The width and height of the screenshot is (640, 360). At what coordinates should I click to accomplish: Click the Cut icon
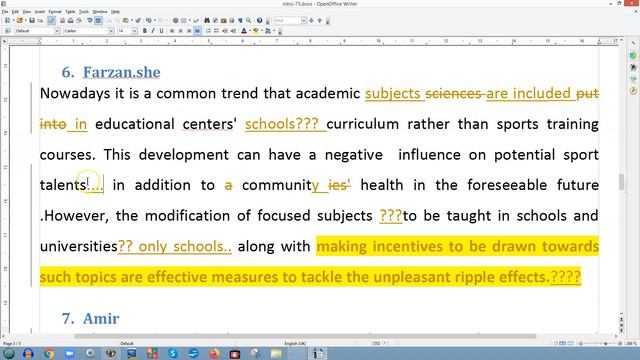pyautogui.click(x=109, y=20)
